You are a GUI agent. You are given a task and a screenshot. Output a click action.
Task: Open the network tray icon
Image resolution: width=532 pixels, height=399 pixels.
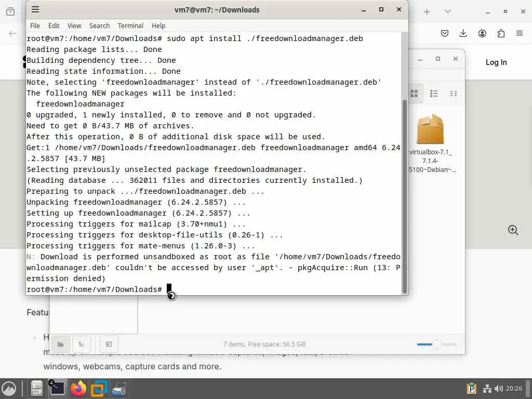tap(487, 389)
